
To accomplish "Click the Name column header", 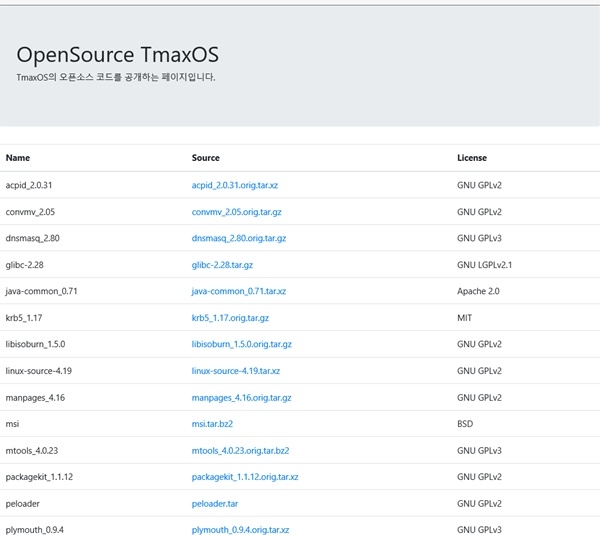I will pyautogui.click(x=18, y=158).
